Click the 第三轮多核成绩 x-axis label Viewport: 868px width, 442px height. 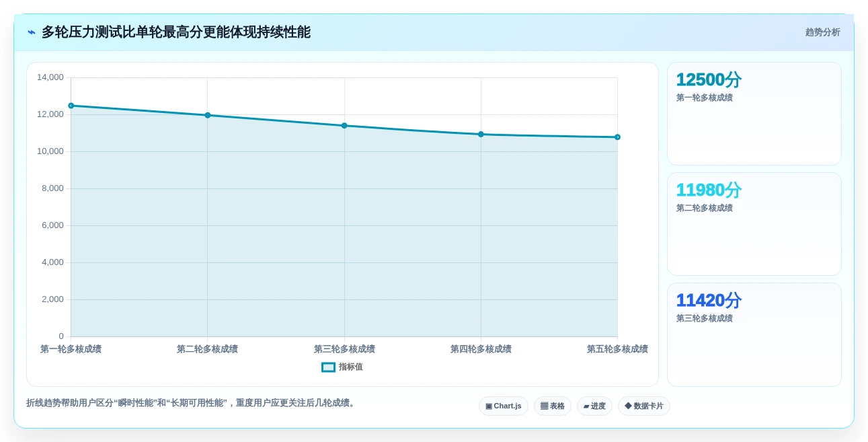point(344,349)
